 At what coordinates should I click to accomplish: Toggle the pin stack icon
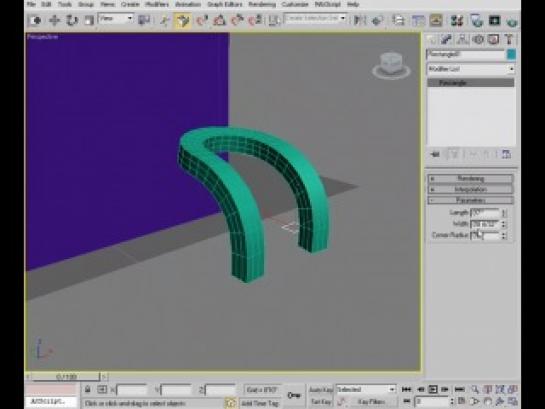click(435, 154)
